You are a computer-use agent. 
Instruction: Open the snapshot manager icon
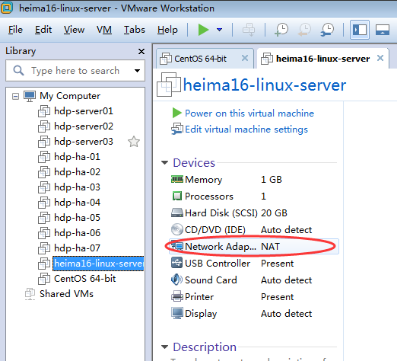coord(327,30)
